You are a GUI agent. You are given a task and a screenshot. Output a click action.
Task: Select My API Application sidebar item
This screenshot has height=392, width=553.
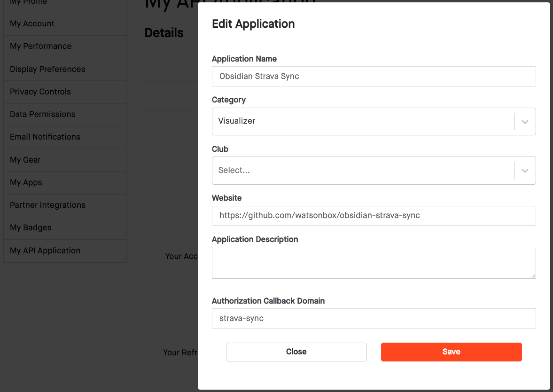65,251
